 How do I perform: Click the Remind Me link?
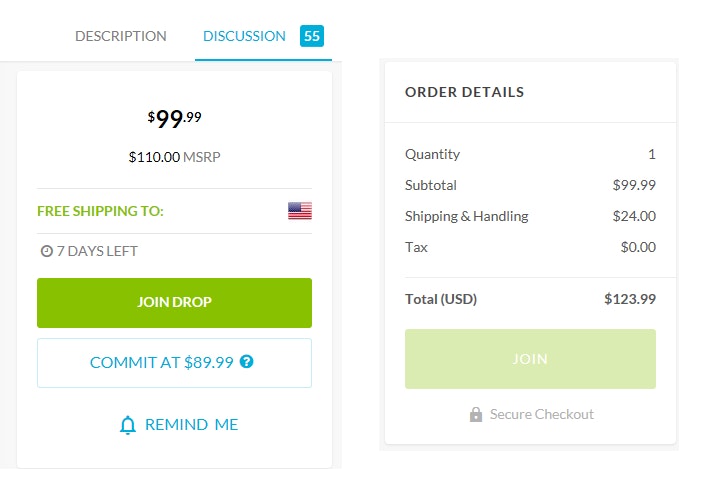[191, 425]
